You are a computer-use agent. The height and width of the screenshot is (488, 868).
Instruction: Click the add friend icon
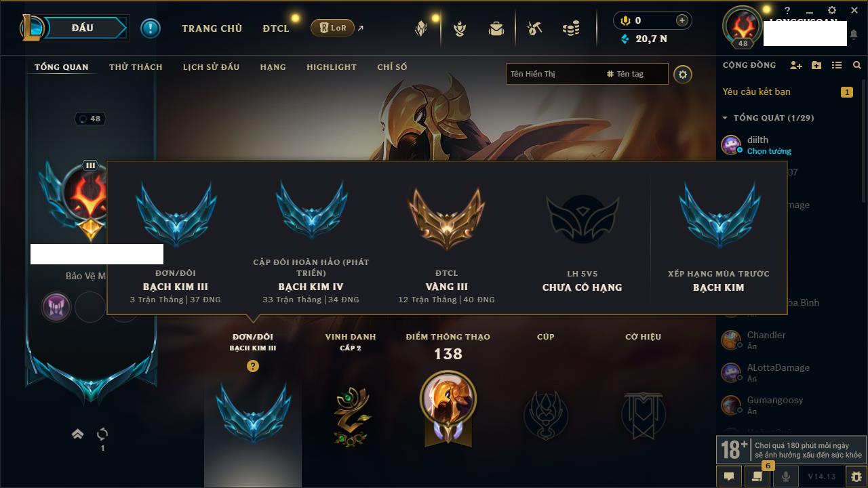tap(796, 65)
